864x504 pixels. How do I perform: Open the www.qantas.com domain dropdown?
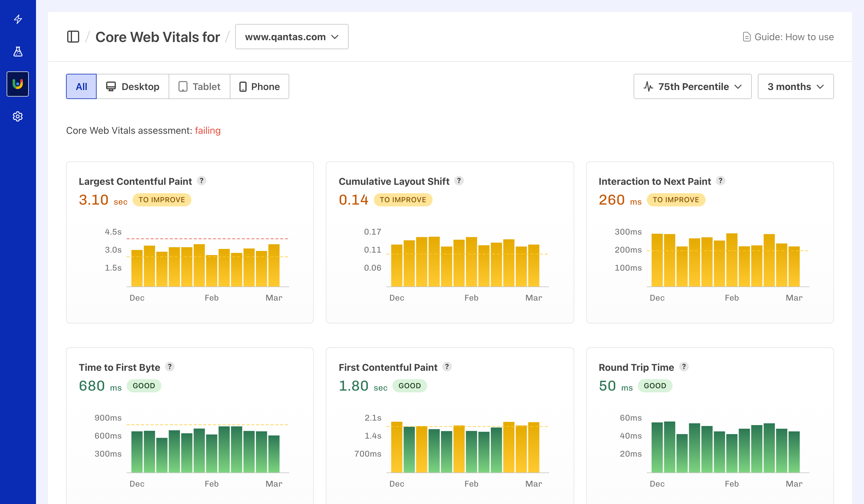click(291, 37)
